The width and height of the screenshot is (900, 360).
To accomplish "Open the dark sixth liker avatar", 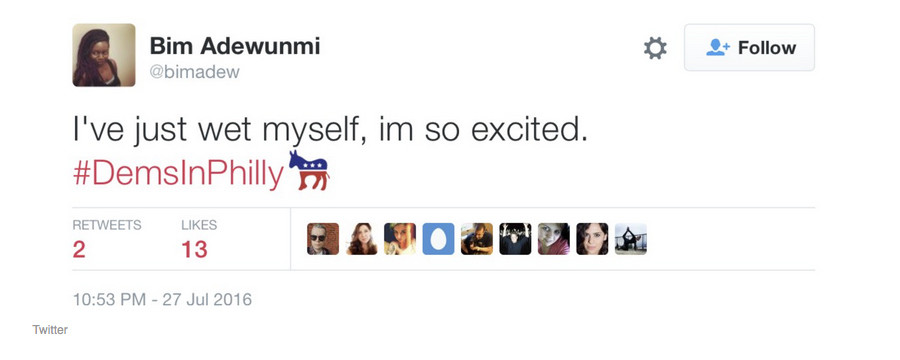I will [515, 239].
